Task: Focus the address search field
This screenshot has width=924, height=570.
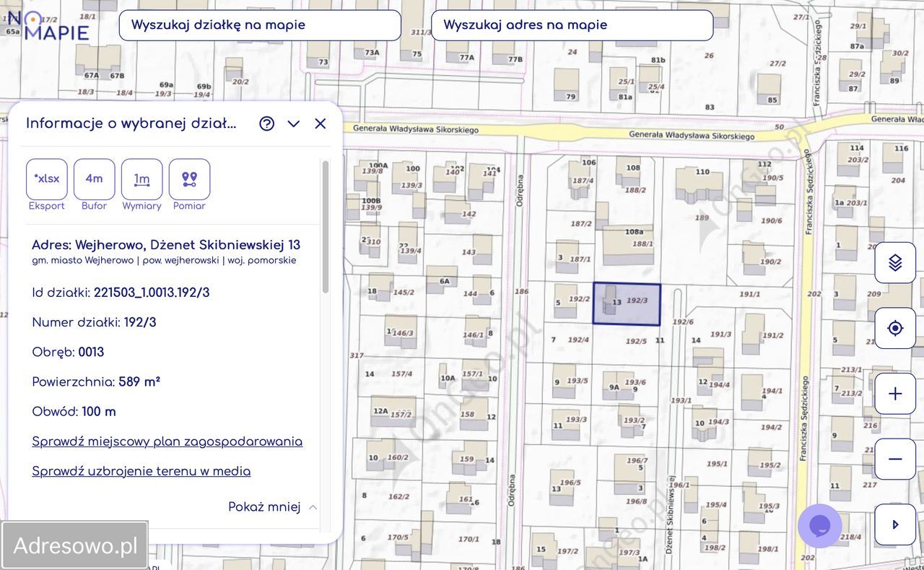Action: click(x=572, y=25)
